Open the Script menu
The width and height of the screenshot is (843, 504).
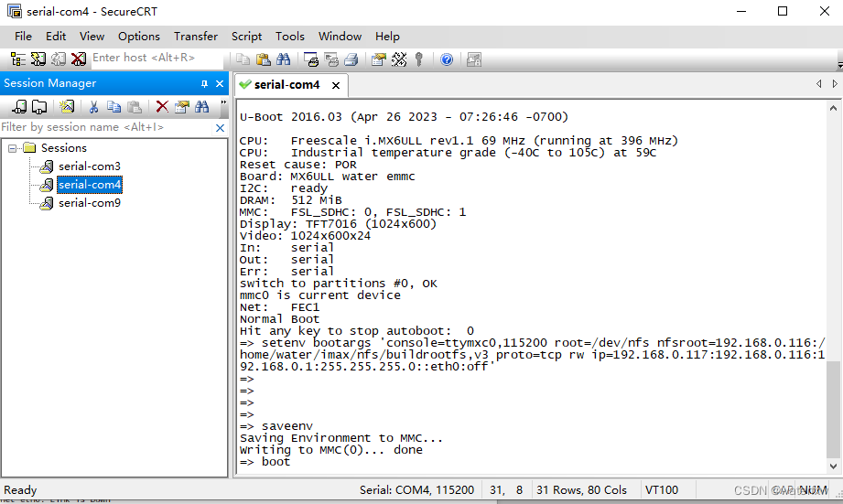pyautogui.click(x=247, y=37)
